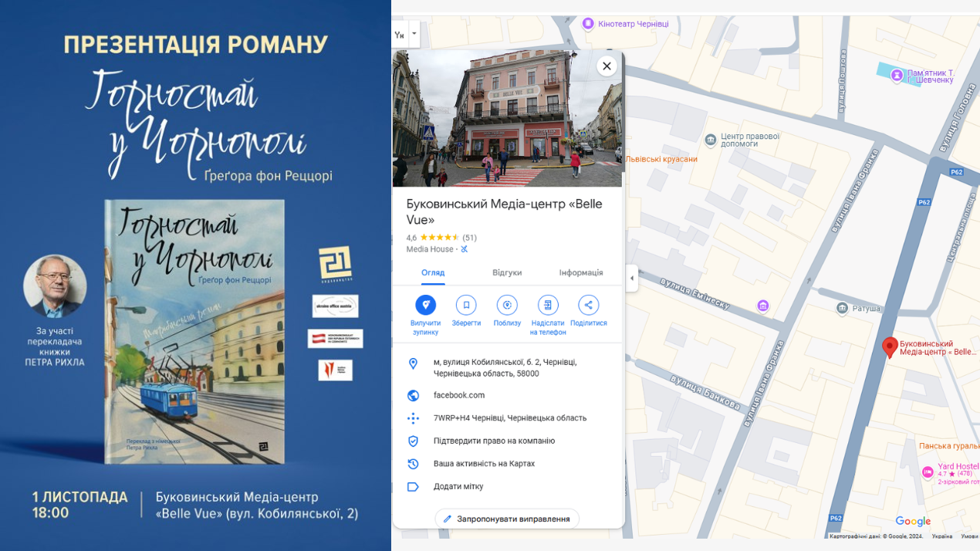The width and height of the screenshot is (980, 551).
Task: Open the (51) reviews count link
Action: (469, 238)
